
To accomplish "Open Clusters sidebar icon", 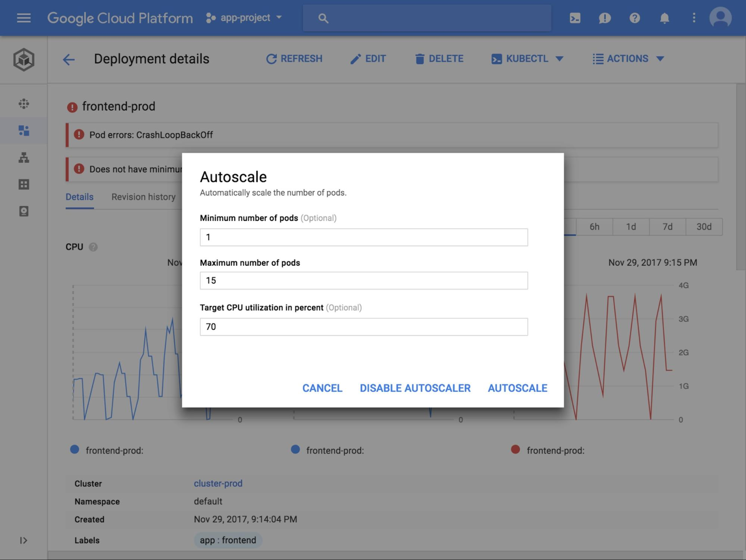I will point(24,104).
